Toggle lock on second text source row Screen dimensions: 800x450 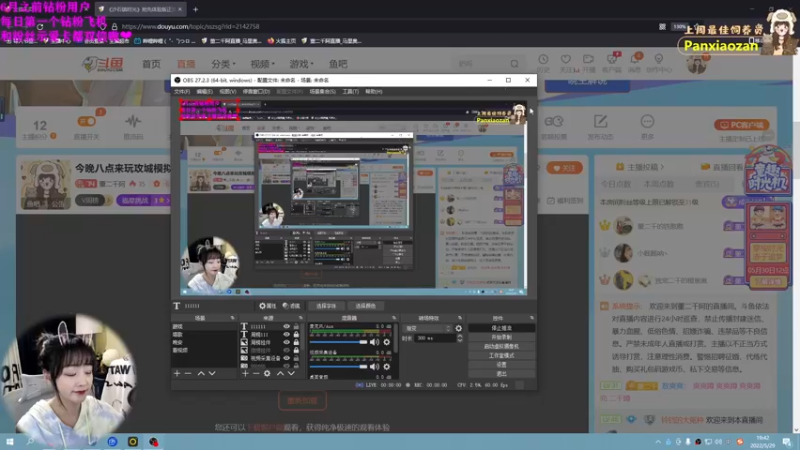point(296,335)
